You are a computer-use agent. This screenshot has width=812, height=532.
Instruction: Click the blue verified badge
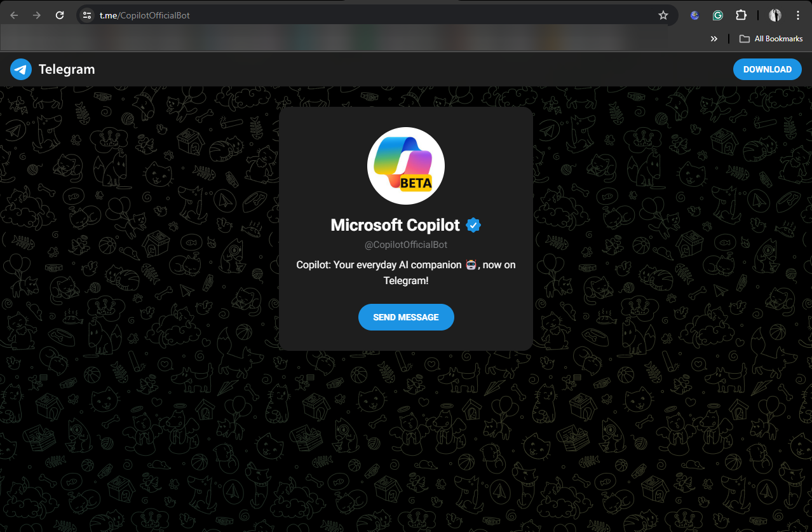[x=473, y=225]
